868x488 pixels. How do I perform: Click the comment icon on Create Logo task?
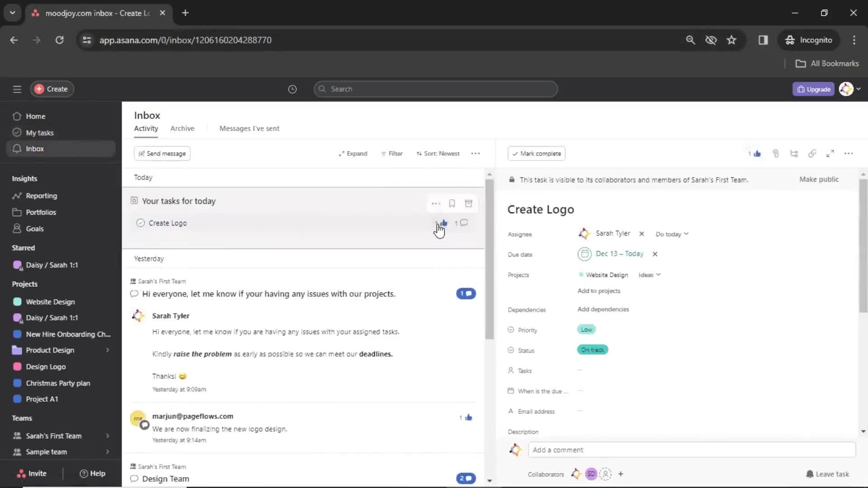(464, 222)
